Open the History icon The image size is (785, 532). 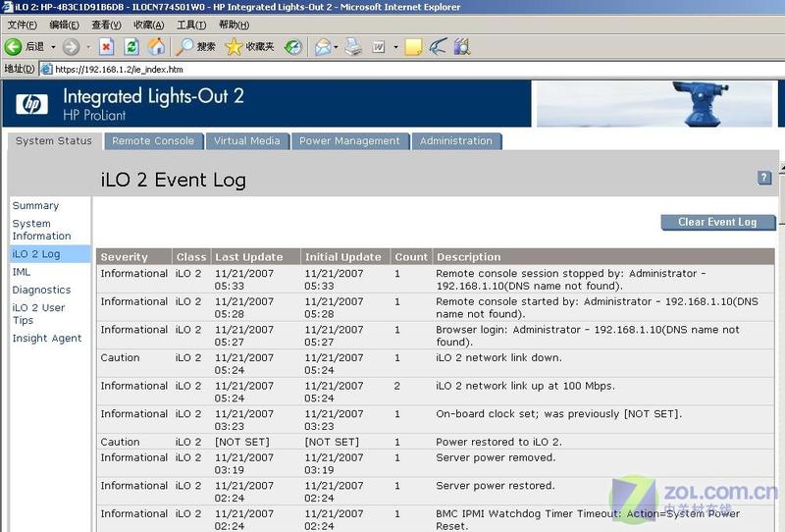point(292,47)
